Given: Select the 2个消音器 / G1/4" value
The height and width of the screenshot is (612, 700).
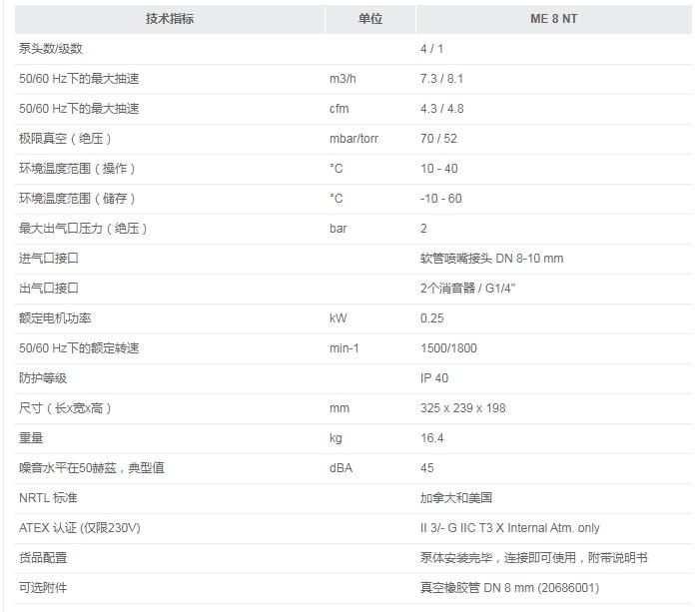Looking at the screenshot, I should click(x=467, y=288).
